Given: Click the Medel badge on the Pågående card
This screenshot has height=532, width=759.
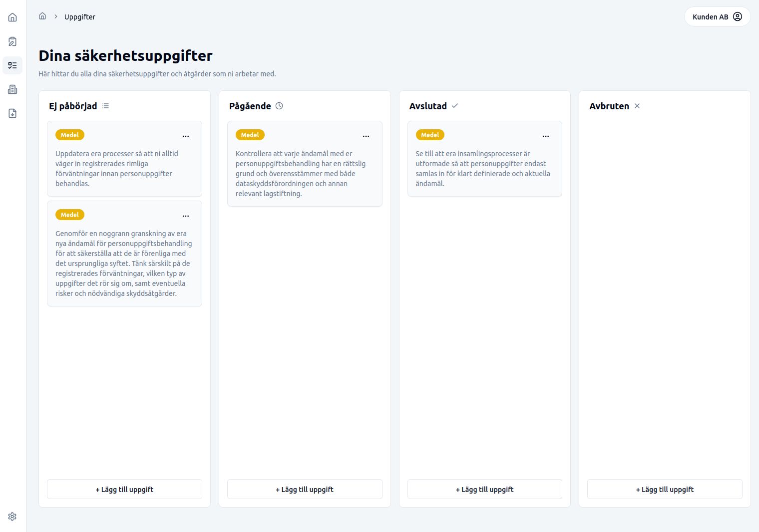Looking at the screenshot, I should 250,135.
